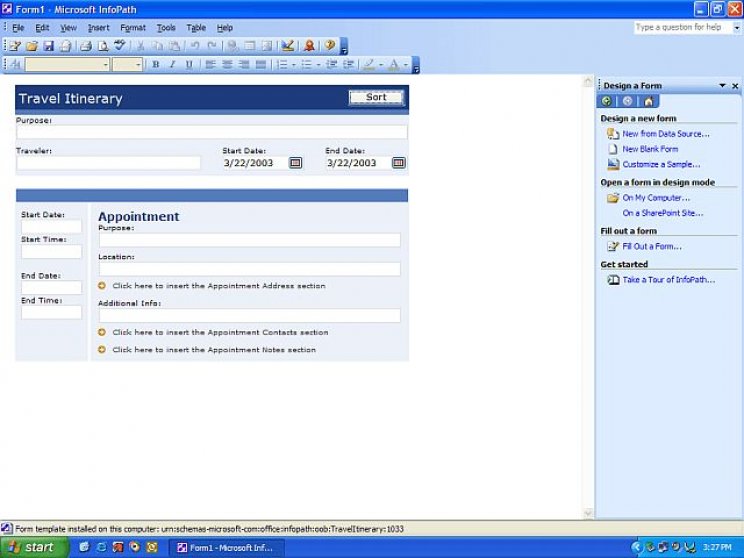The image size is (744, 558).
Task: Insert the Appointment Notes section
Action: click(214, 350)
